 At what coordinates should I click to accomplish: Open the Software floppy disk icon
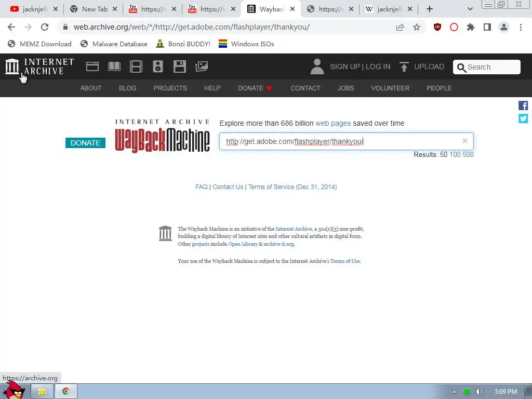[179, 66]
